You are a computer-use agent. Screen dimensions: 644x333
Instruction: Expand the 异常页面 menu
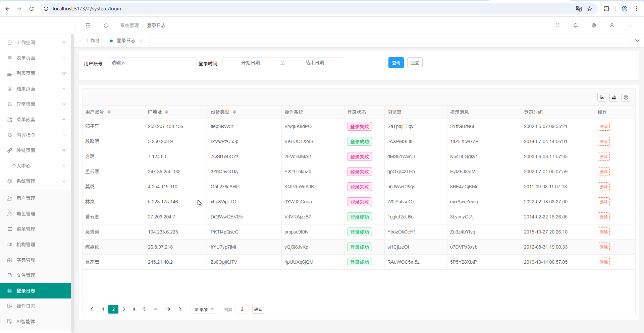36,104
